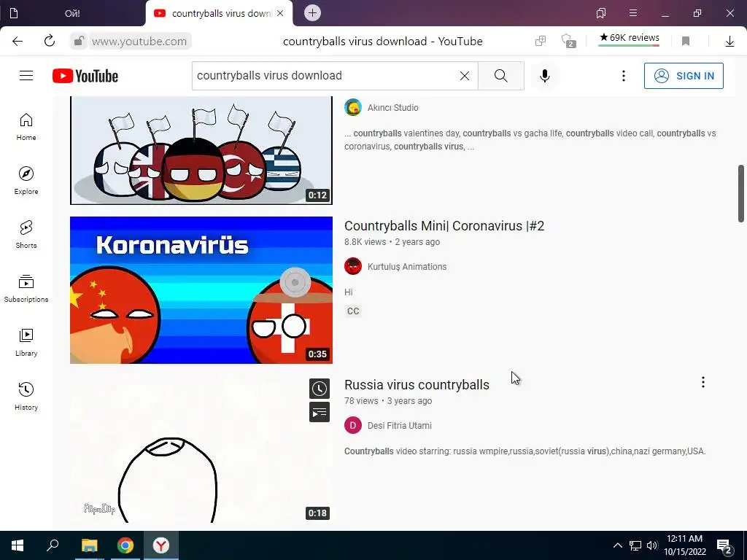This screenshot has height=560, width=747.
Task: Open Explore in sidebar
Action: [x=26, y=181]
